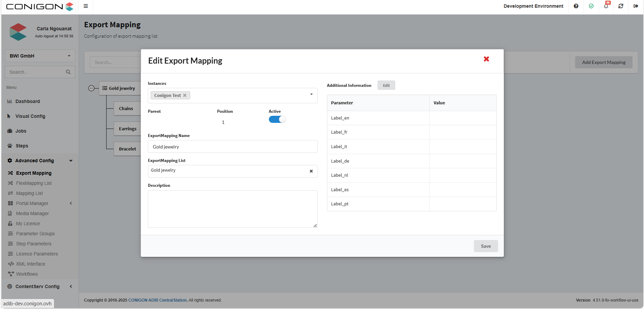644x309 pixels.
Task: Click the logout icon in header
Action: click(x=636, y=6)
